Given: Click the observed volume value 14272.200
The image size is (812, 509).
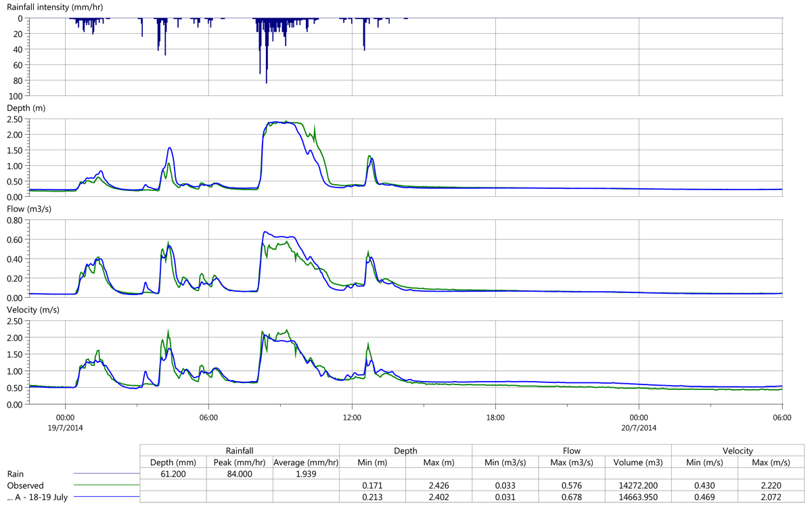Looking at the screenshot, I should (637, 485).
